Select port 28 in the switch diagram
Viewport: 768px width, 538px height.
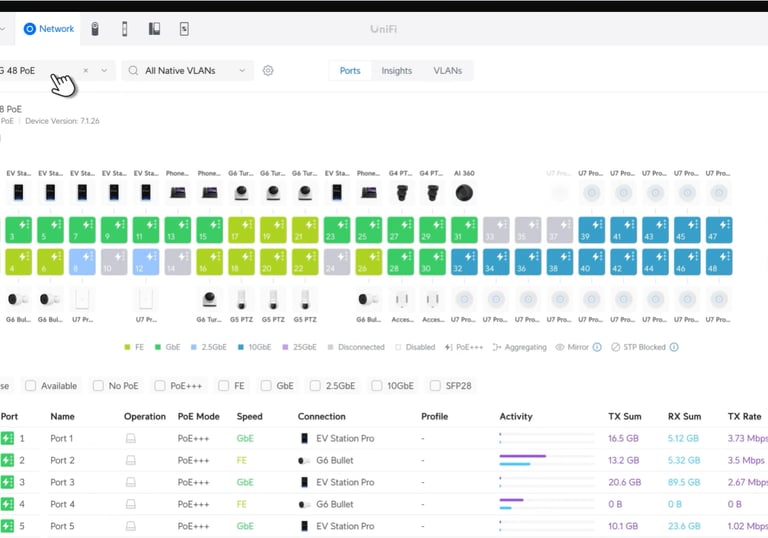click(x=401, y=262)
